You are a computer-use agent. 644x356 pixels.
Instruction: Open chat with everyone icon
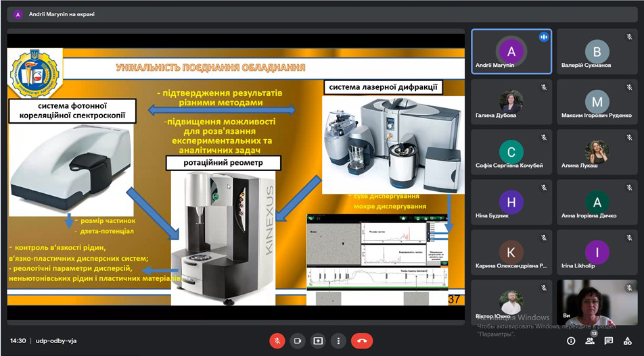[x=609, y=341]
